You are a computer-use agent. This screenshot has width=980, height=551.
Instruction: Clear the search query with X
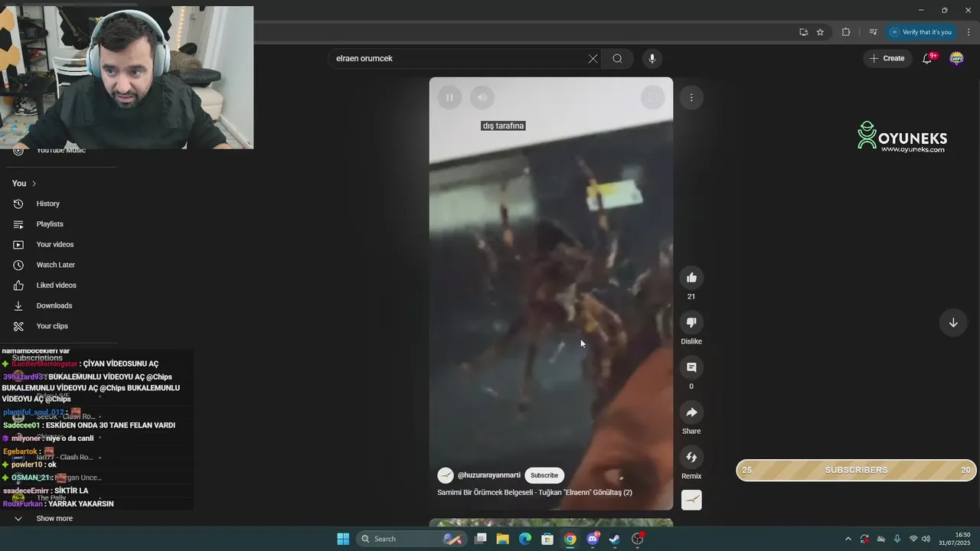click(593, 58)
